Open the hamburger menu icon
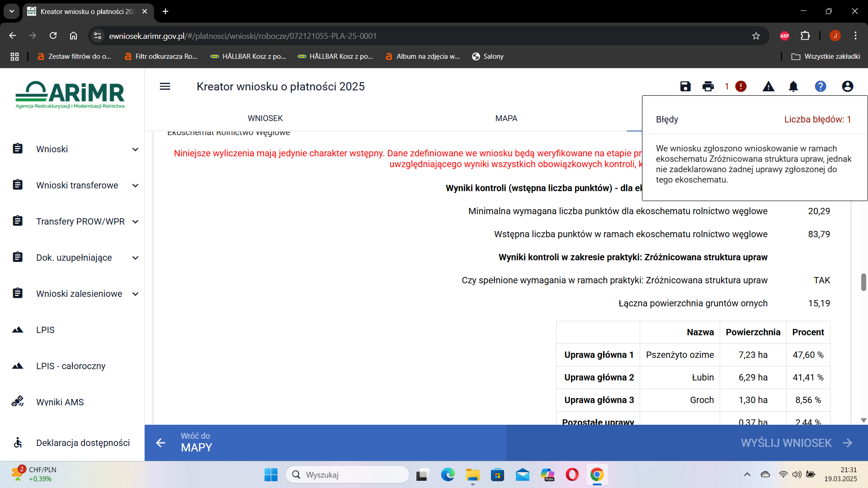This screenshot has height=488, width=868. (x=165, y=86)
